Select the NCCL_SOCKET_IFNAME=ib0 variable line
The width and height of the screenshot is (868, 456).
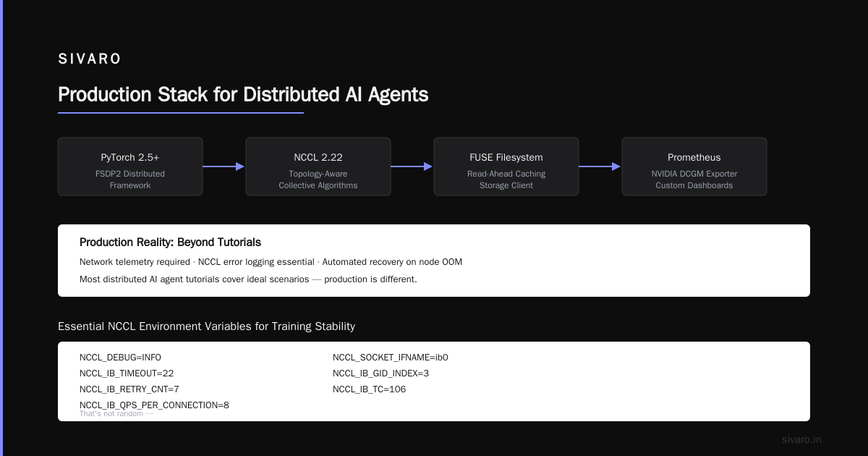pos(391,358)
